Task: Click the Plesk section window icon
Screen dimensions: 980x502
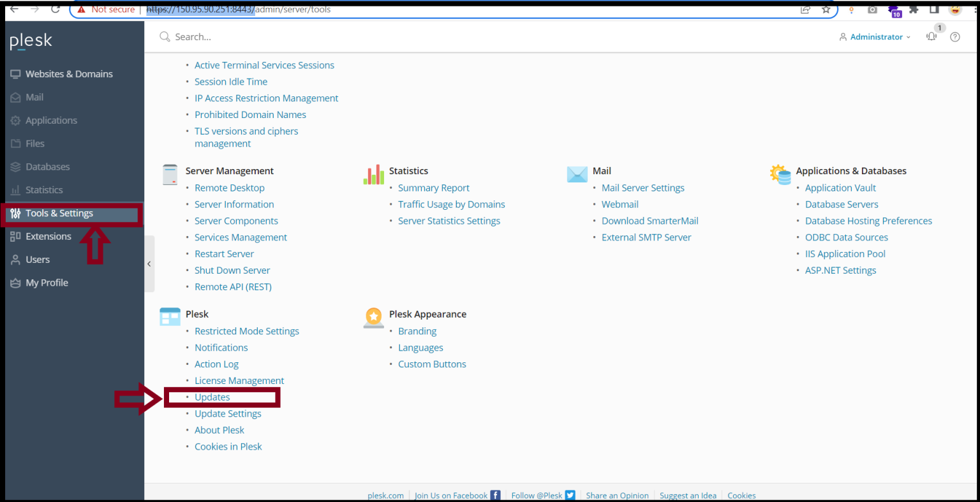Action: (170, 317)
